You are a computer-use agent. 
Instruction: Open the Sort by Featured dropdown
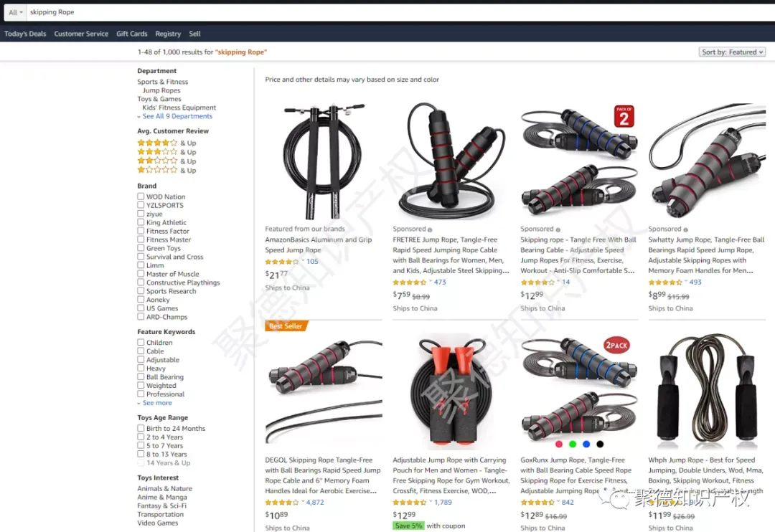point(733,52)
